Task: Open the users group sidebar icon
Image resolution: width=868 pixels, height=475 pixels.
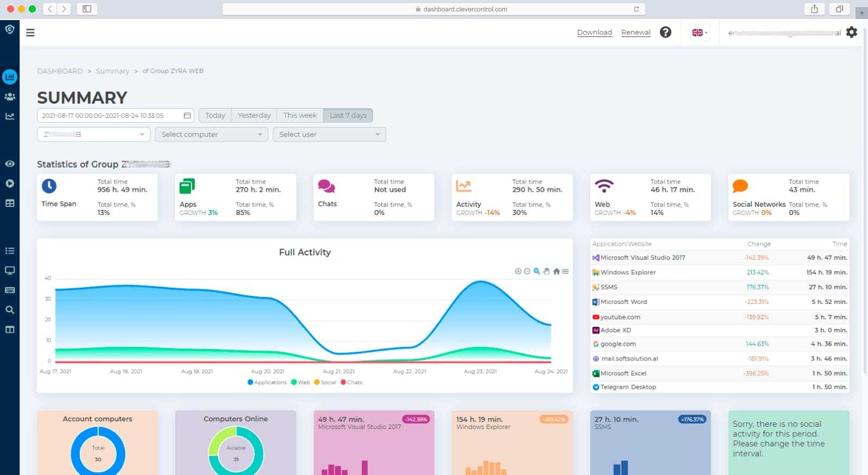Action: pyautogui.click(x=10, y=97)
